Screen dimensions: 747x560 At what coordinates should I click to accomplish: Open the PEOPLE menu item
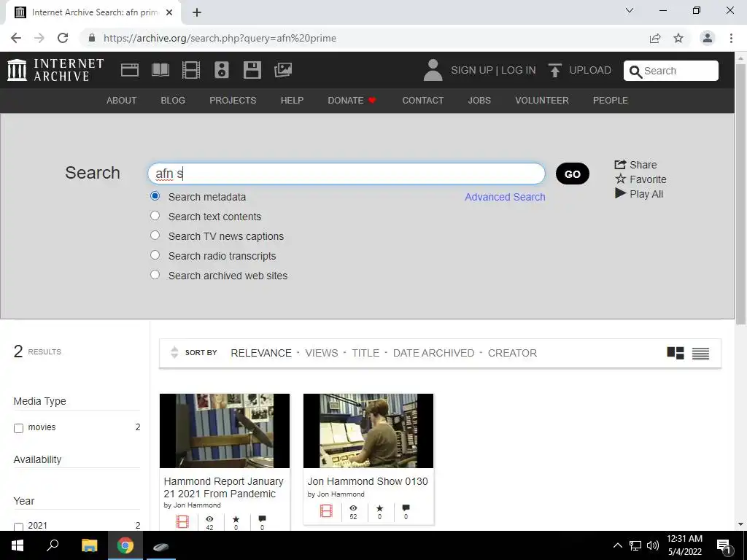click(x=611, y=101)
